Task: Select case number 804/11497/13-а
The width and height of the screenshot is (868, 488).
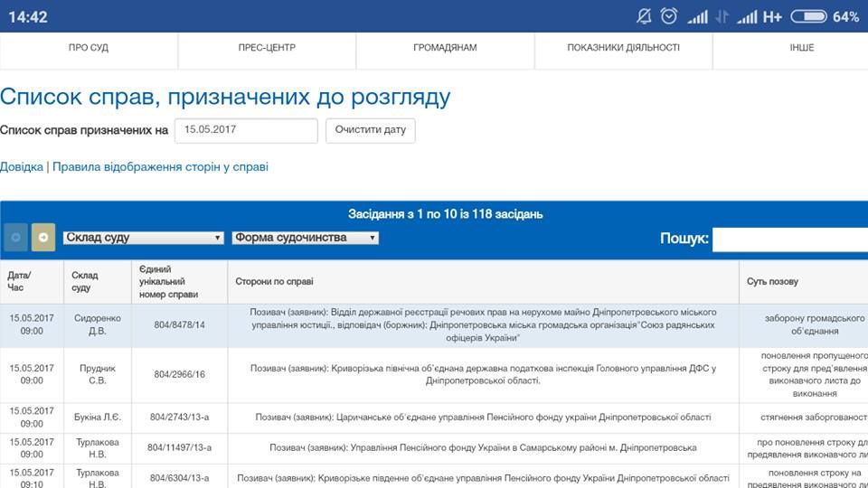Action: tap(179, 447)
